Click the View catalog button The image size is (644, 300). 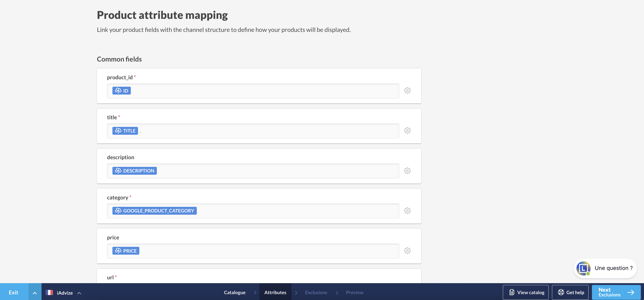pos(526,292)
